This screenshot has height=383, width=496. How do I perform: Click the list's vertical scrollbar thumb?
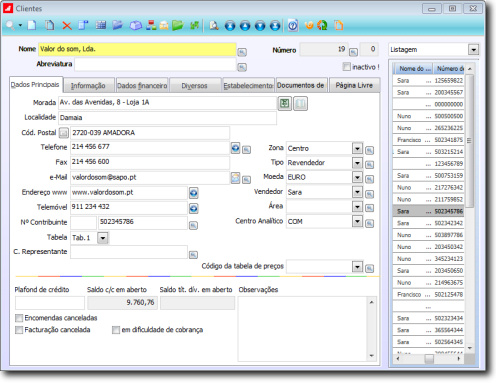pyautogui.click(x=469, y=141)
